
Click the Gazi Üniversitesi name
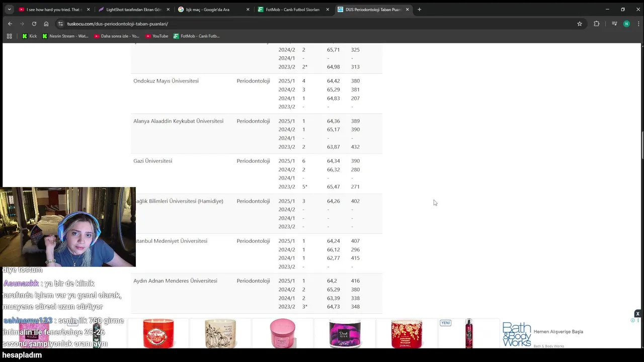(152, 161)
